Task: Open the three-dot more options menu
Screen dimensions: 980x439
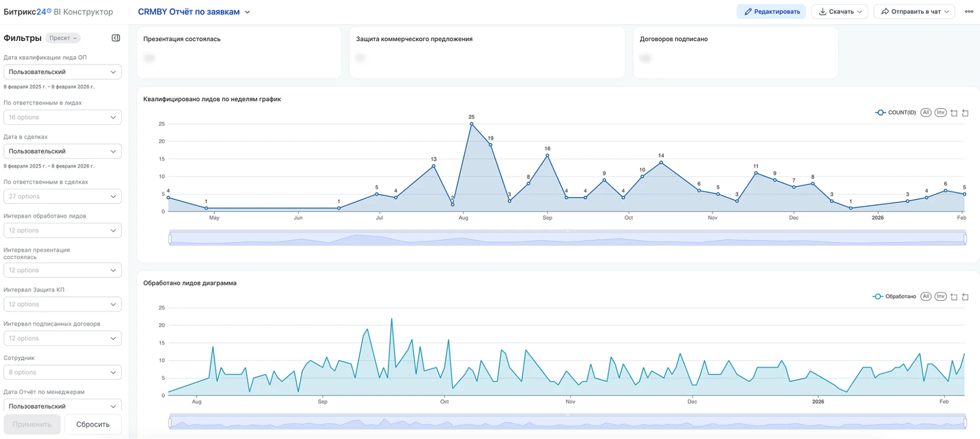Action: tap(969, 12)
